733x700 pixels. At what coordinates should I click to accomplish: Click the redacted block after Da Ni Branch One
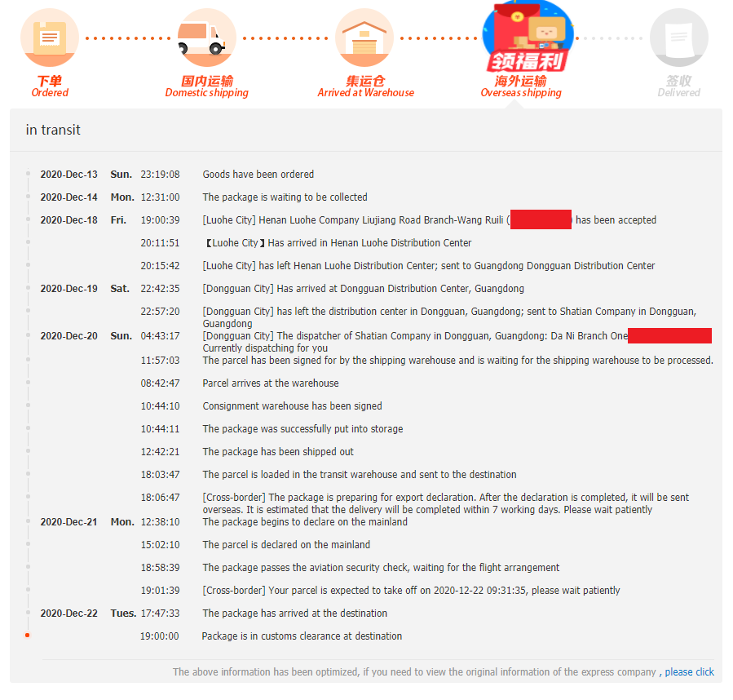coord(669,335)
